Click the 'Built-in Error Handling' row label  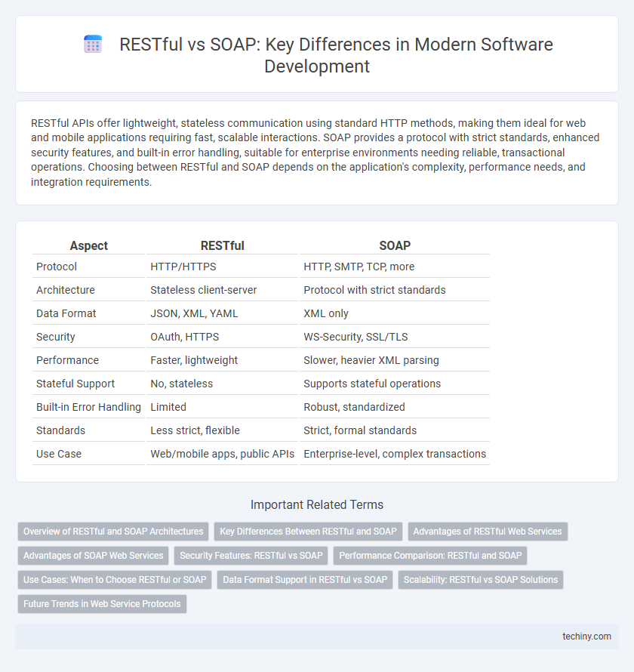88,407
